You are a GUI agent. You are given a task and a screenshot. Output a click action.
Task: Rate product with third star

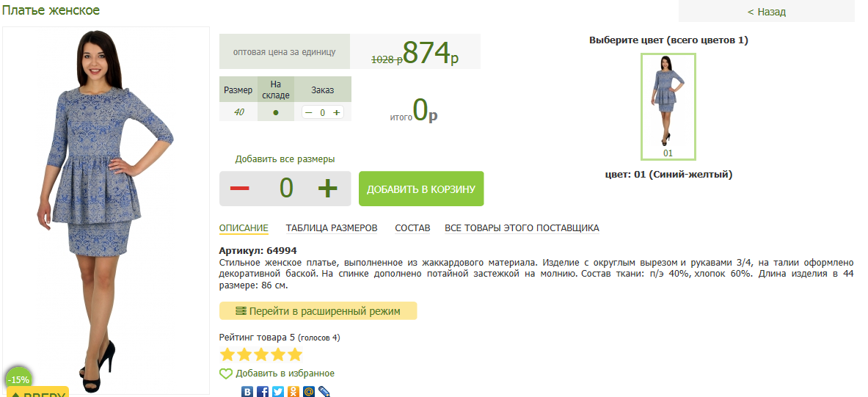(x=261, y=354)
